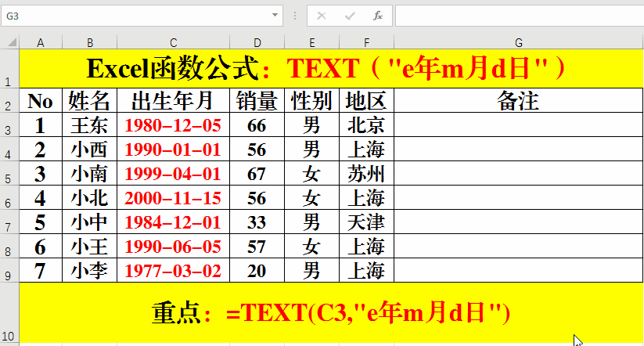Select the date cell '2000-11-15'
644x346 pixels.
coord(173,197)
